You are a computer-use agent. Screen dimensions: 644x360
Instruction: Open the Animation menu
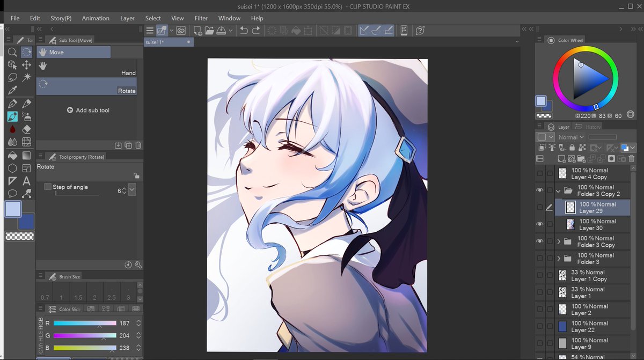point(96,18)
